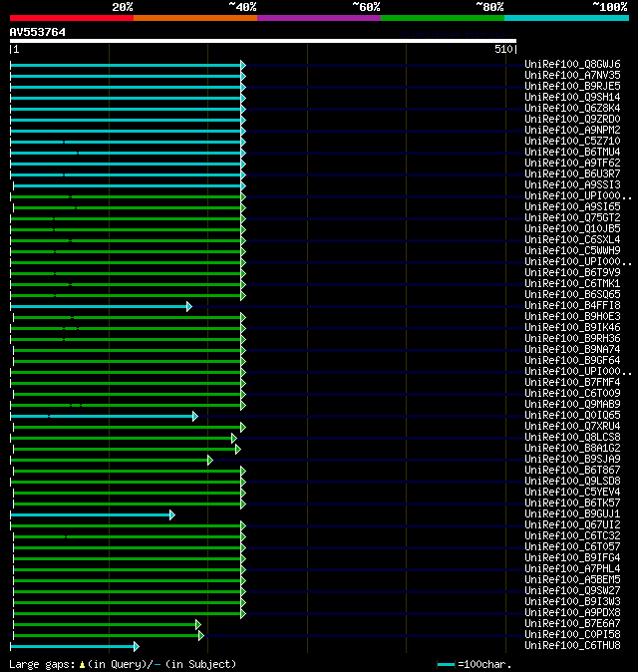Click the UniRef100_B6T867 label
The height and width of the screenshot is (672, 638).
[x=572, y=471]
